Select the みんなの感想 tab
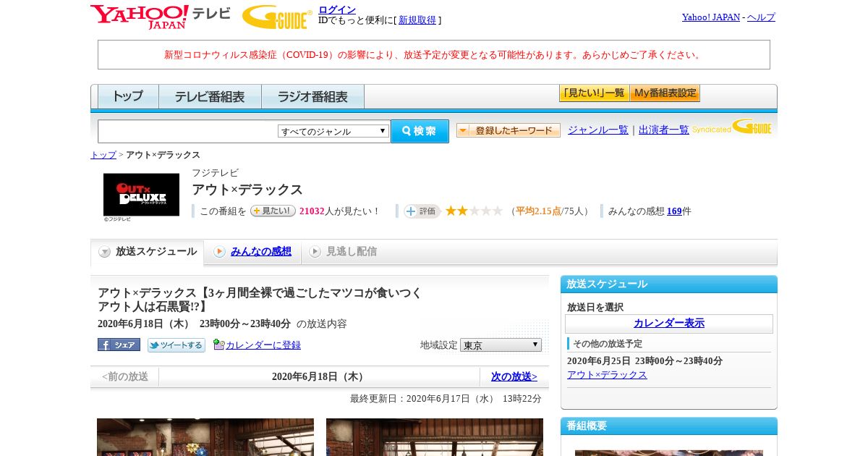Screen dimensions: 868x456 (253, 252)
